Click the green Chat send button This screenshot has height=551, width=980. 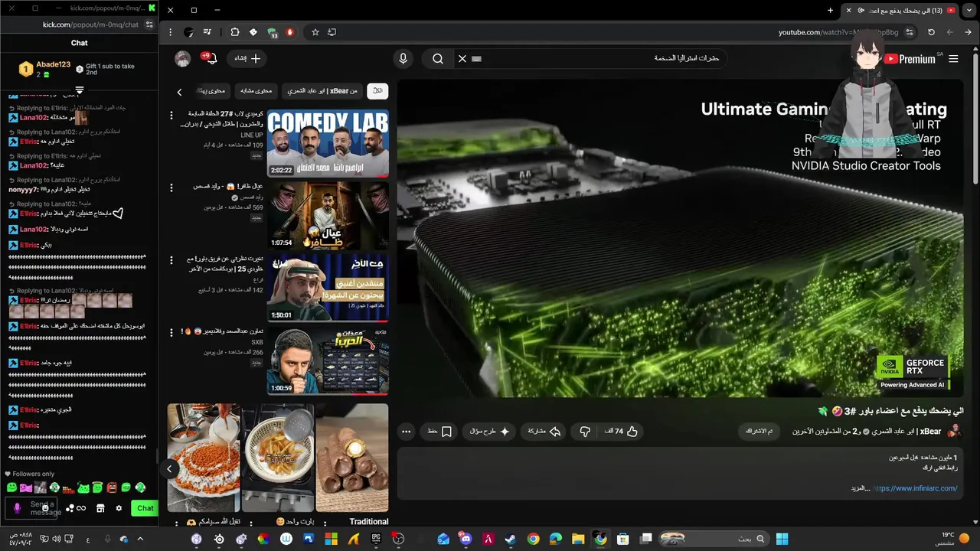pyautogui.click(x=145, y=508)
